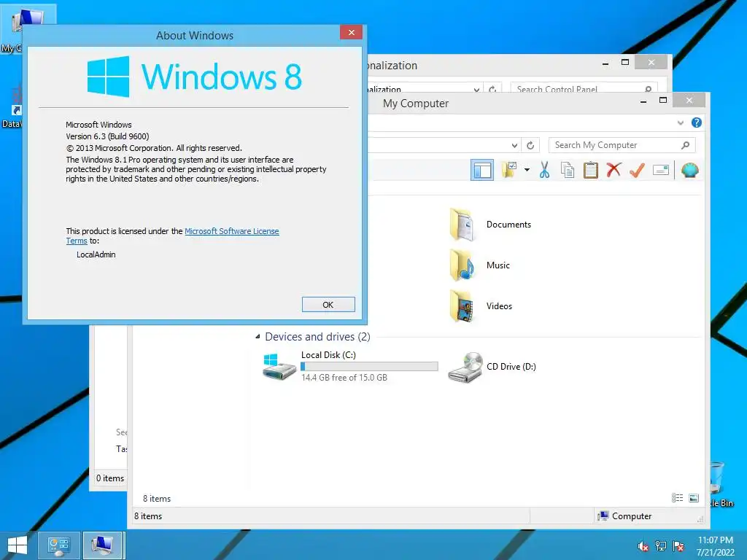Image resolution: width=747 pixels, height=560 pixels.
Task: Toggle the preview pane layout button
Action: point(482,170)
